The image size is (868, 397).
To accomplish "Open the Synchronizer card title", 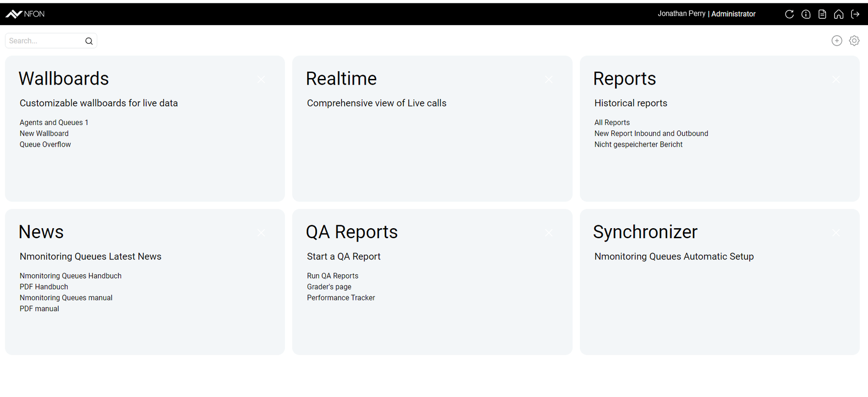I will click(645, 232).
